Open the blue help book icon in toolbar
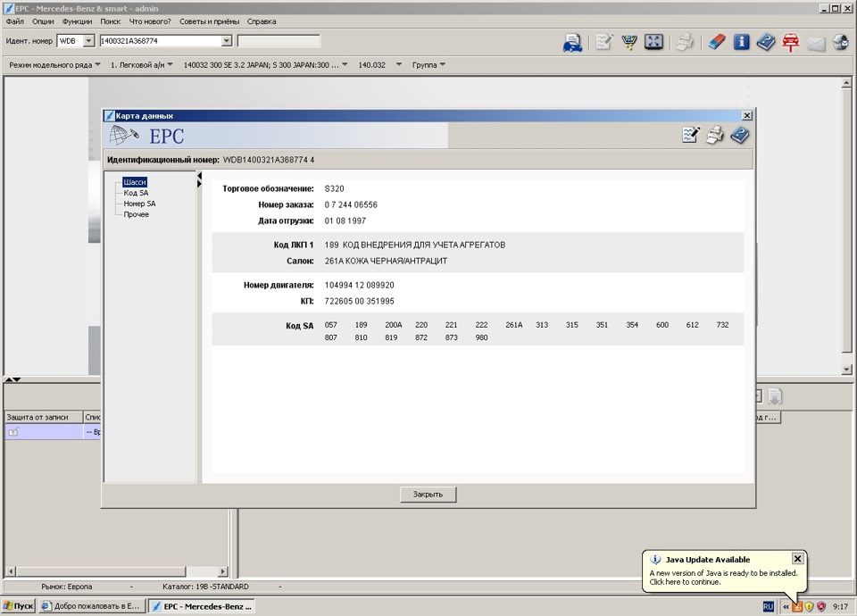The image size is (857, 616). tap(766, 42)
